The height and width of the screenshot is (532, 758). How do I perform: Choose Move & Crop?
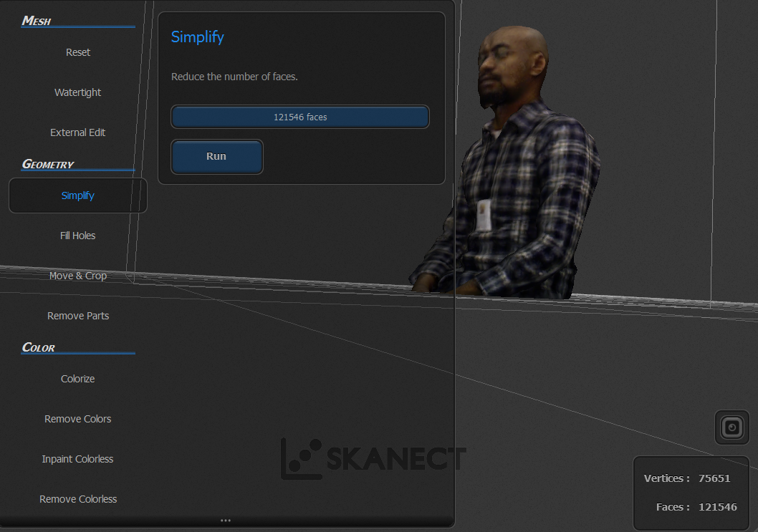click(x=78, y=276)
